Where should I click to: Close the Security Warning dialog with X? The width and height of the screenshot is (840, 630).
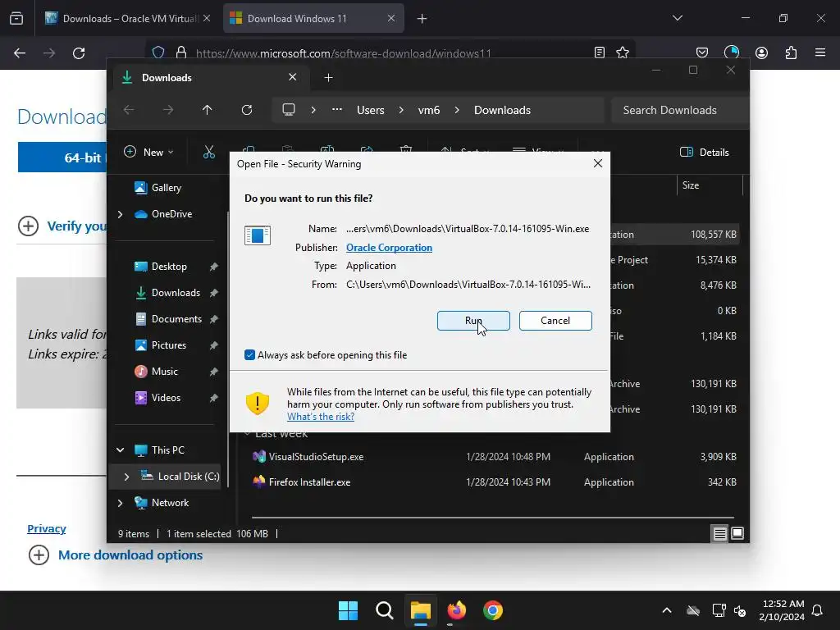pyautogui.click(x=598, y=163)
